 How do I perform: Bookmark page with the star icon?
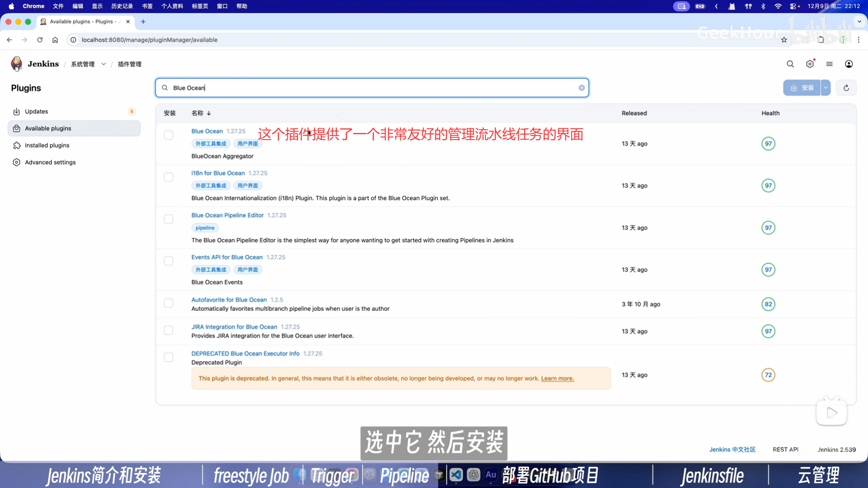click(784, 40)
